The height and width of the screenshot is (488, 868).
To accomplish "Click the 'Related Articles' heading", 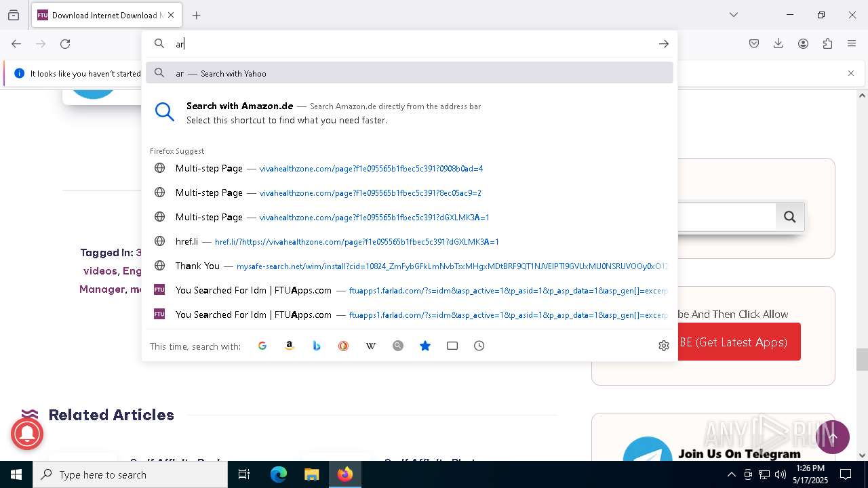I will pyautogui.click(x=111, y=415).
